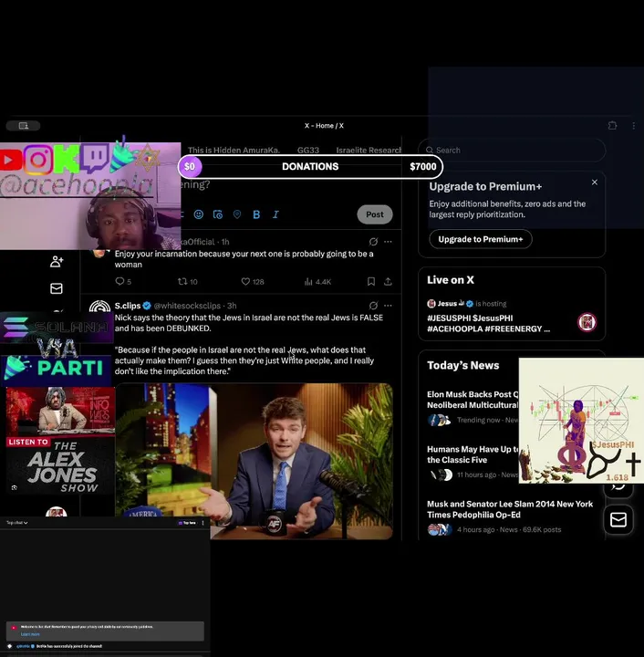Screen dimensions: 644x657
Task: Click the YouTube logo in the overlay
Action: (x=10, y=160)
